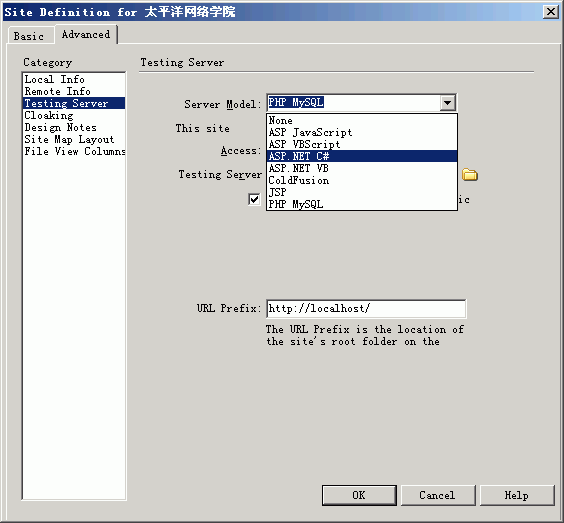Pick ASP.NET C# in the list
This screenshot has width=564, height=523.
362,156
